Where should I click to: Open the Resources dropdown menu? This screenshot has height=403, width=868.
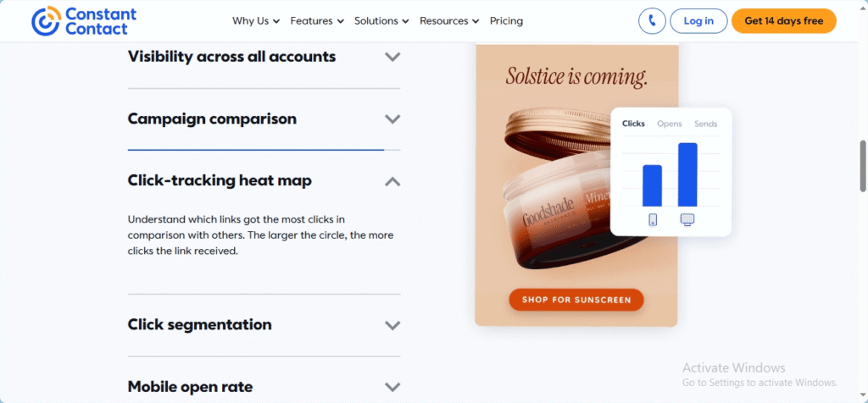click(x=449, y=21)
